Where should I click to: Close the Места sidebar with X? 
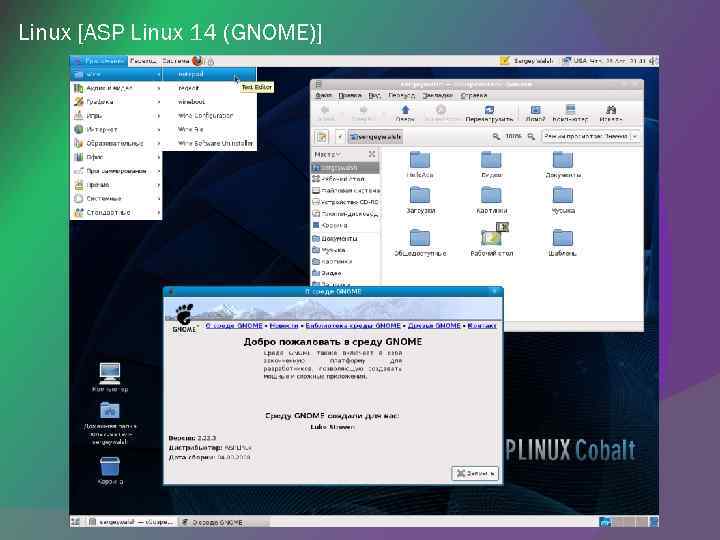click(x=371, y=154)
